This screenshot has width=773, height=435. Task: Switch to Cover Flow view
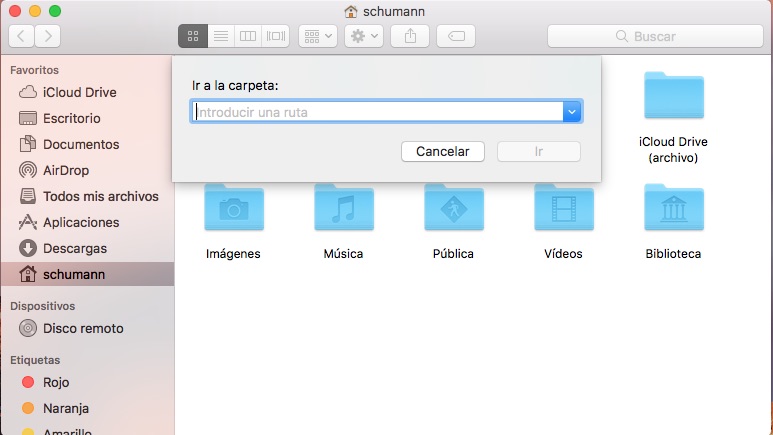click(x=276, y=36)
